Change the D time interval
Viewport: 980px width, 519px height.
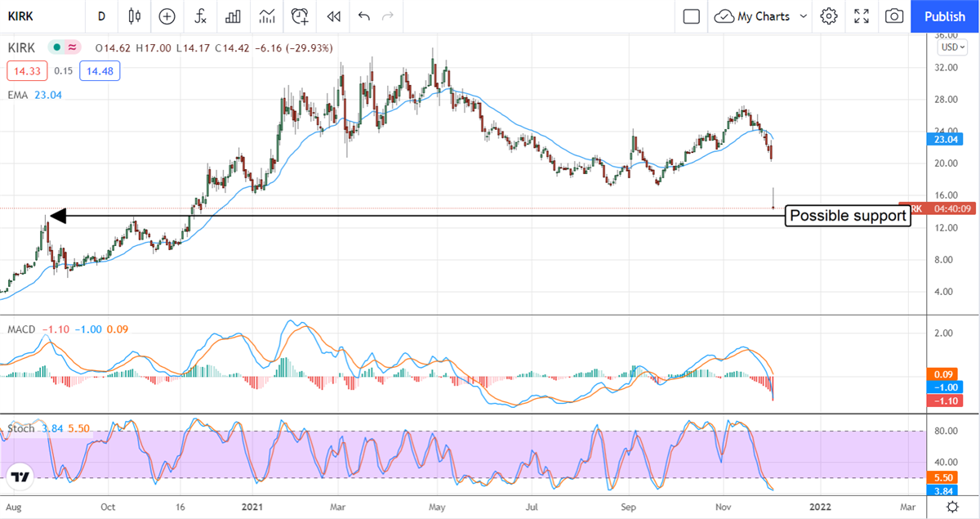pos(101,16)
